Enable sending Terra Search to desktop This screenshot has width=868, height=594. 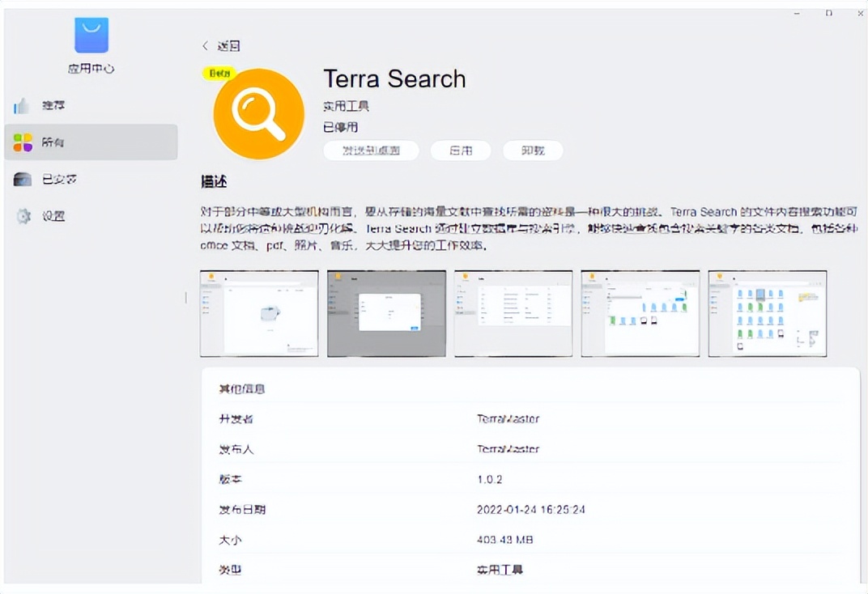click(371, 151)
